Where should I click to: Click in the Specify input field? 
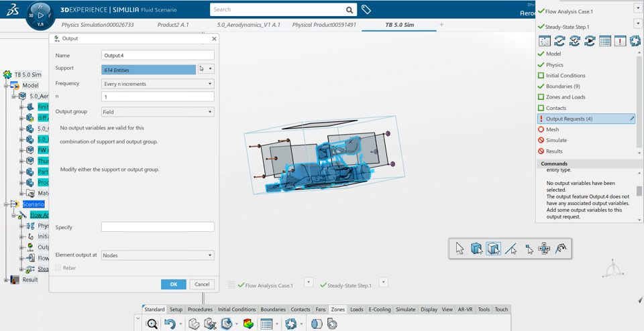pos(158,227)
